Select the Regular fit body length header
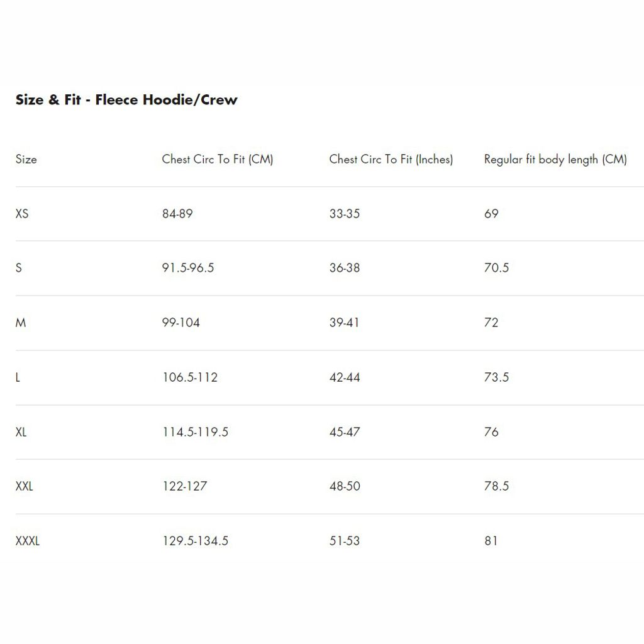644x644 pixels. tap(555, 160)
